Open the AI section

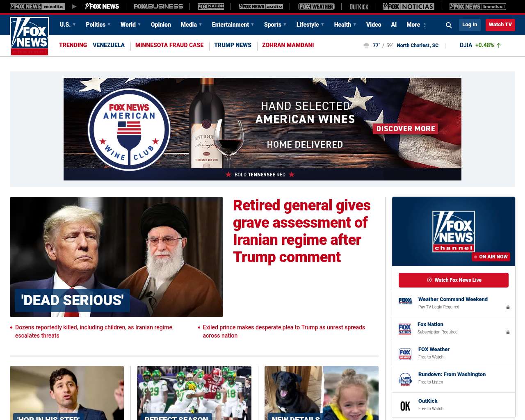pyautogui.click(x=394, y=25)
